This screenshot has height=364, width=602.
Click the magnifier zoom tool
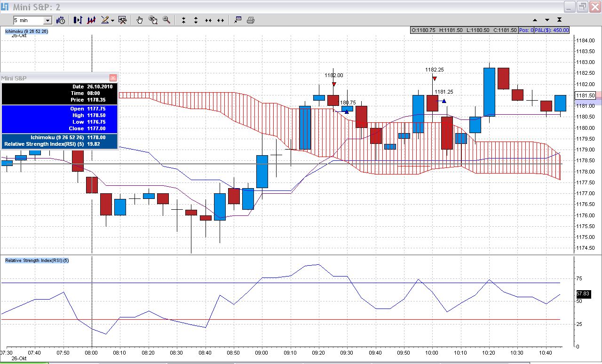[166, 20]
